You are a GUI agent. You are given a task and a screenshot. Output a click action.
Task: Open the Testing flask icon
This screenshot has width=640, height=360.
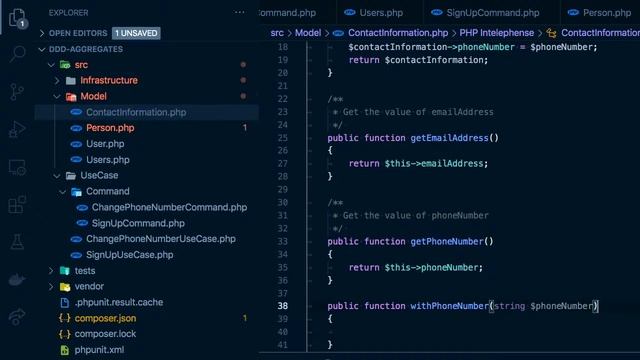click(17, 242)
